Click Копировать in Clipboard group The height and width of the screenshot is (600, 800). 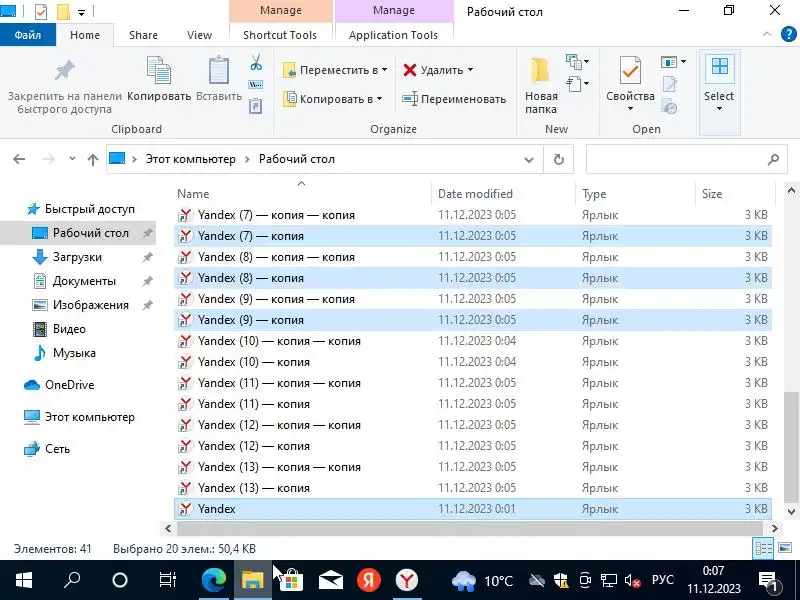click(159, 79)
